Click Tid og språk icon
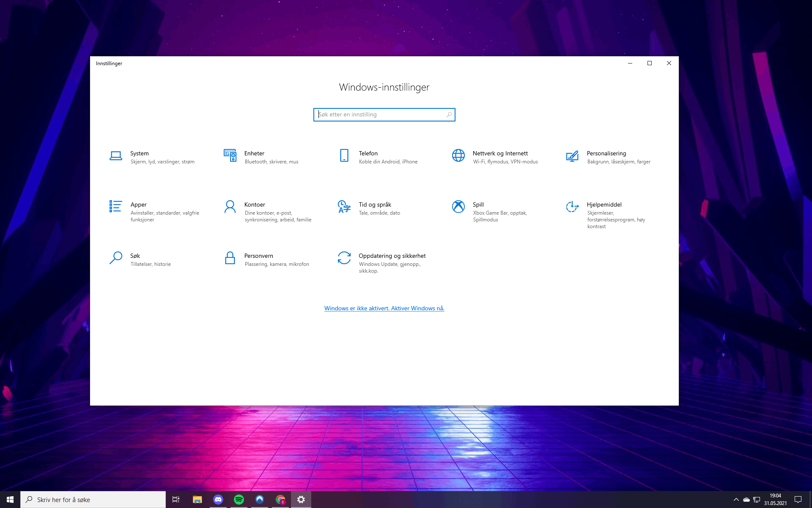The width and height of the screenshot is (812, 508). (x=344, y=207)
